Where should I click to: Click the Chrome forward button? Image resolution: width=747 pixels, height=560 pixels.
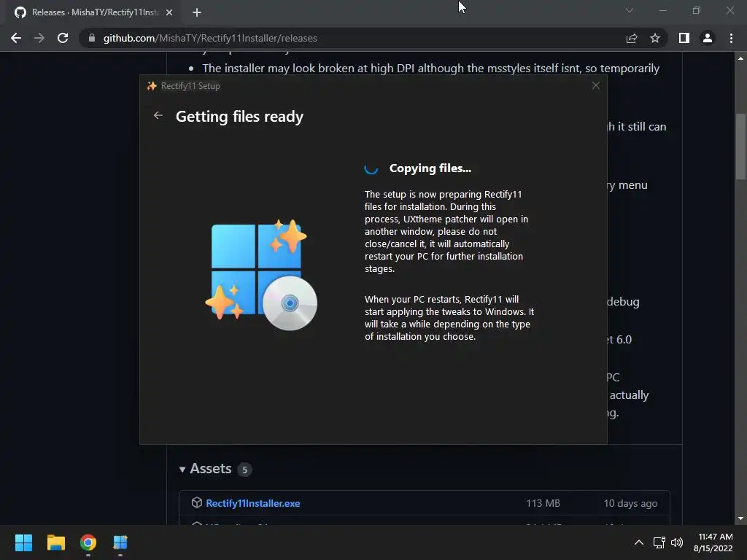[39, 38]
